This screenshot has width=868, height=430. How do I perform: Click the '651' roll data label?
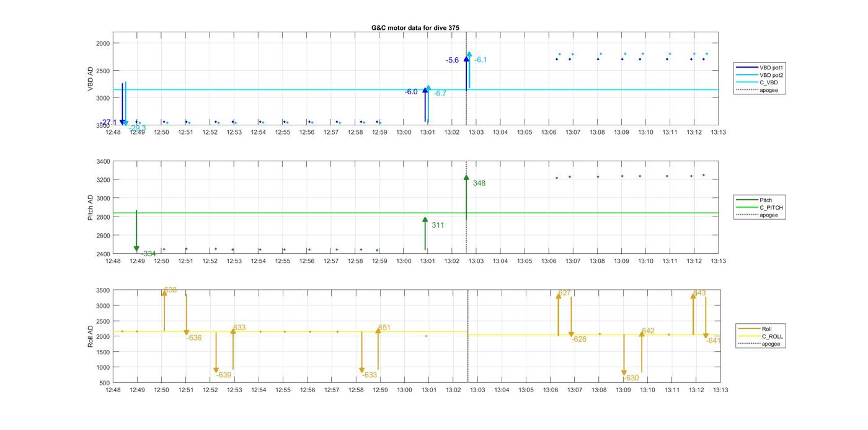point(384,328)
